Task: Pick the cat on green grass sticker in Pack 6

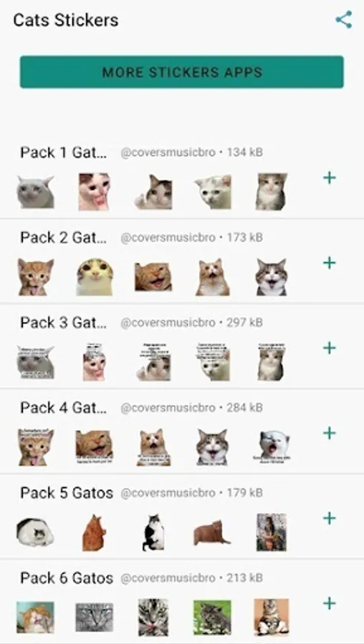Action: point(212,618)
